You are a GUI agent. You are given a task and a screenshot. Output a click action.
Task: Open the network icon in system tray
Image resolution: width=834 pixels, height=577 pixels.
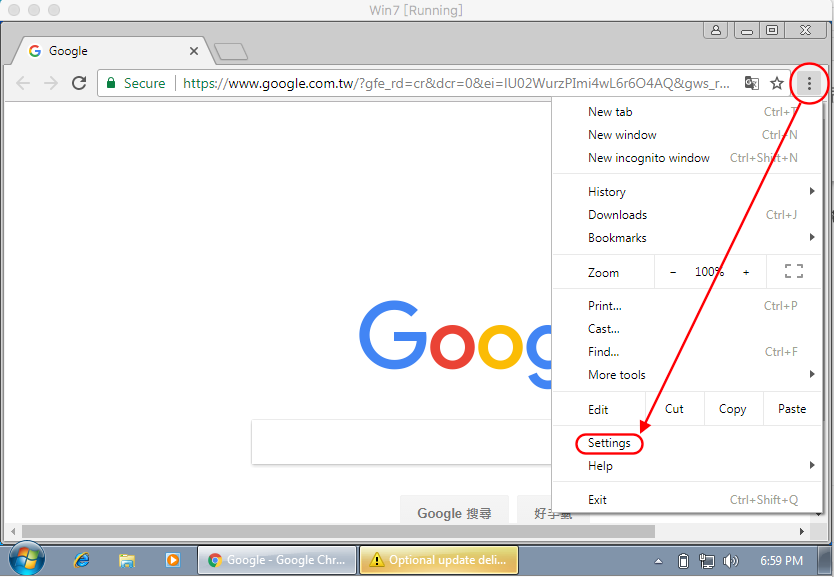707,561
